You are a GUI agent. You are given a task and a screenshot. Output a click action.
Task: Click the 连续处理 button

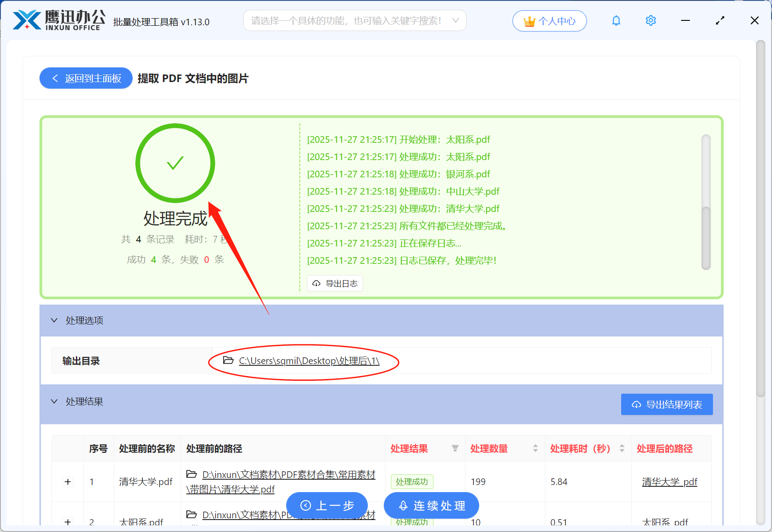click(x=431, y=505)
